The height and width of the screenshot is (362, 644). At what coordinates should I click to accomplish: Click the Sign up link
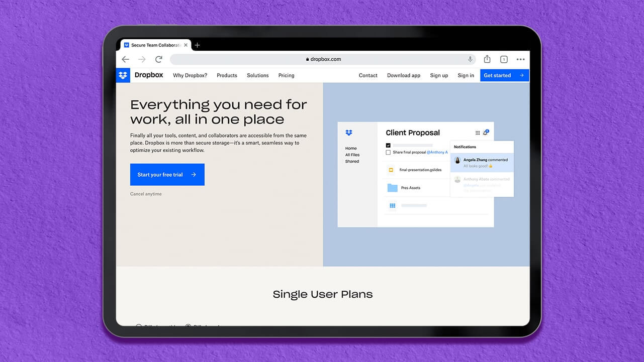tap(439, 75)
